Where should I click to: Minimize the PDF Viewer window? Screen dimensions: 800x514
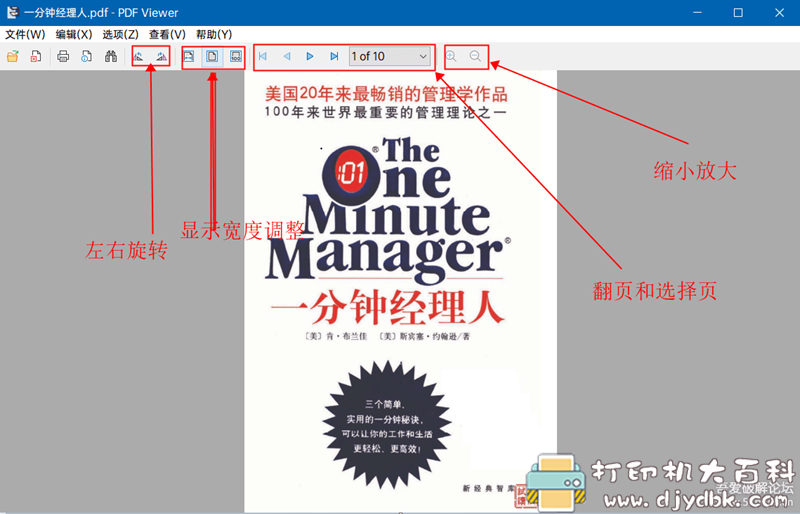697,12
